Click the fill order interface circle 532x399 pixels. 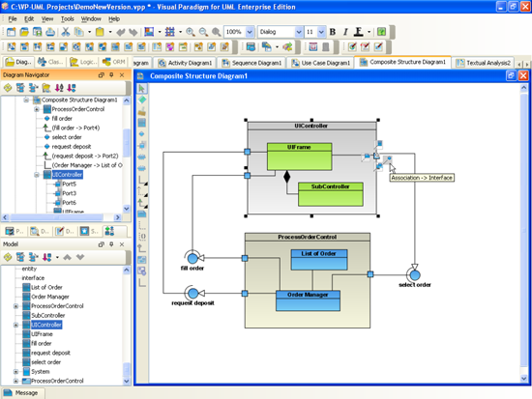coord(192,258)
